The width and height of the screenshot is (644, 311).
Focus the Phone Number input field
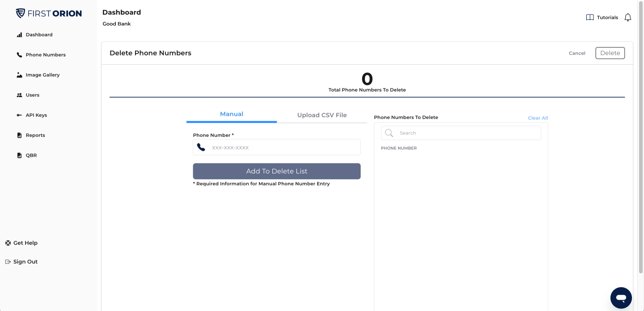click(x=277, y=147)
